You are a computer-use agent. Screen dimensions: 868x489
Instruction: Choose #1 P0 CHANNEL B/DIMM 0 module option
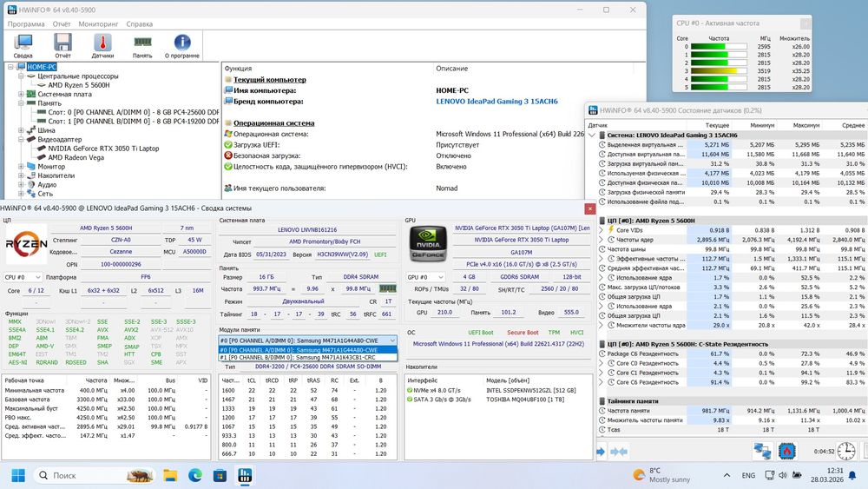pyautogui.click(x=308, y=357)
